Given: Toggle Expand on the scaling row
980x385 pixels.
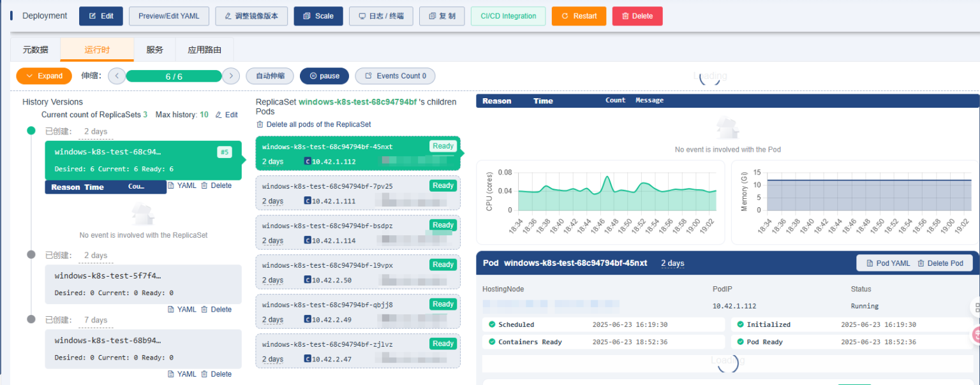Looking at the screenshot, I should [43, 75].
